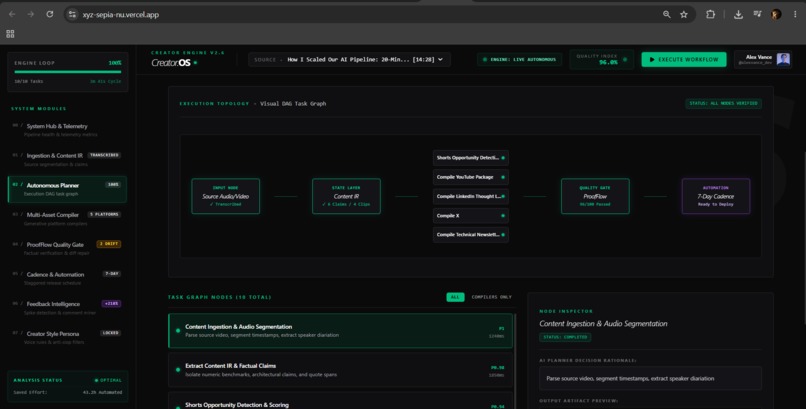The image size is (806, 409).
Task: Open Creator Style Persona module
Action: 67,338
